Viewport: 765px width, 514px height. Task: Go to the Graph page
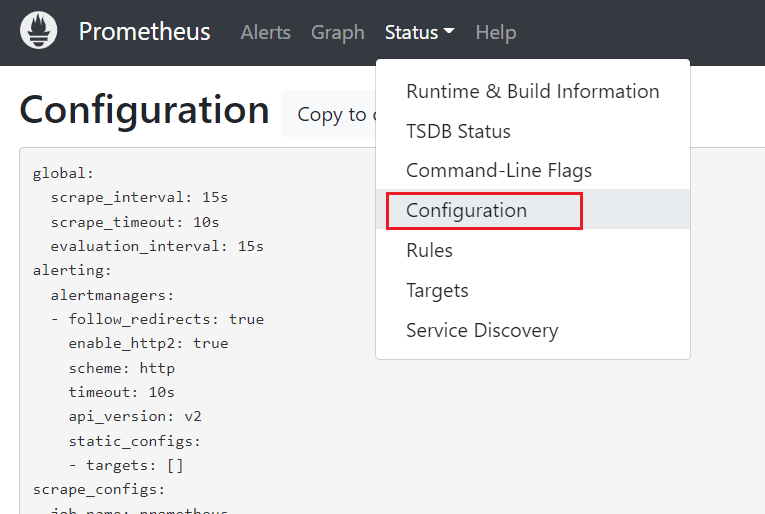tap(337, 32)
